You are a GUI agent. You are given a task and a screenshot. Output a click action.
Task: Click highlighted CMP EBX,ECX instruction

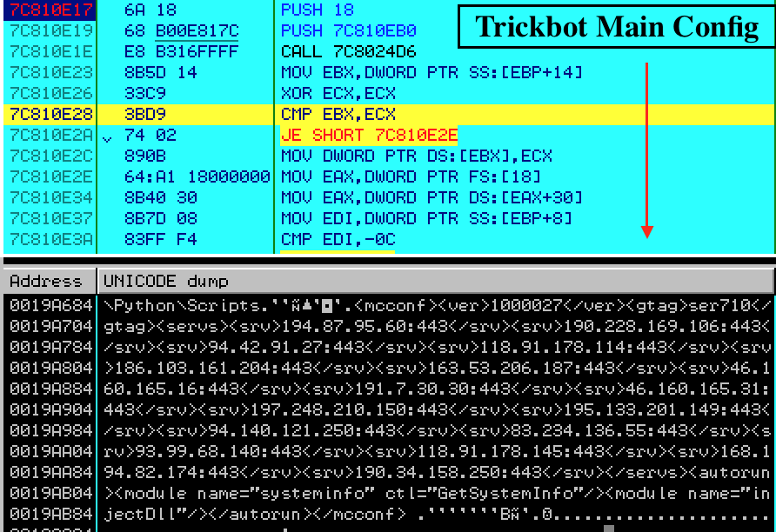tap(338, 114)
